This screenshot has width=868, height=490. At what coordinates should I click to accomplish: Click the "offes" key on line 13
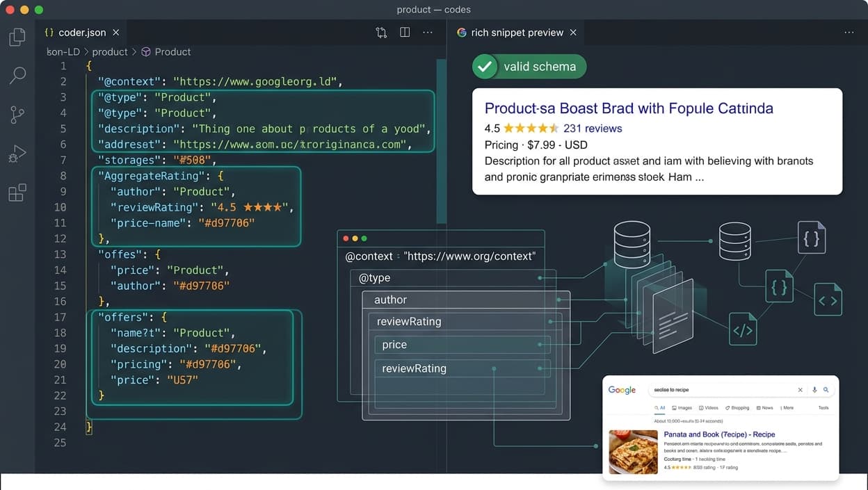pyautogui.click(x=120, y=254)
